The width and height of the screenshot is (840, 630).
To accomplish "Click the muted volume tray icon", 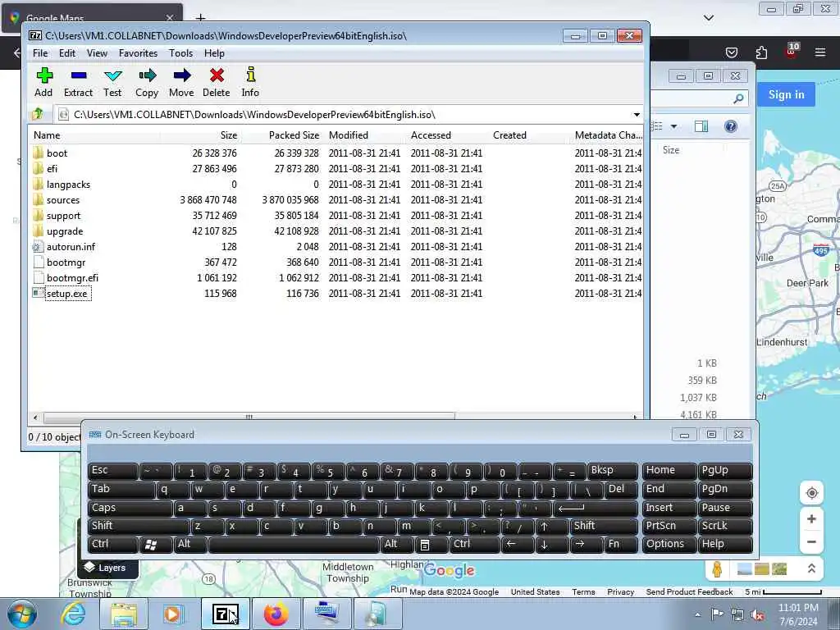I will tap(757, 615).
